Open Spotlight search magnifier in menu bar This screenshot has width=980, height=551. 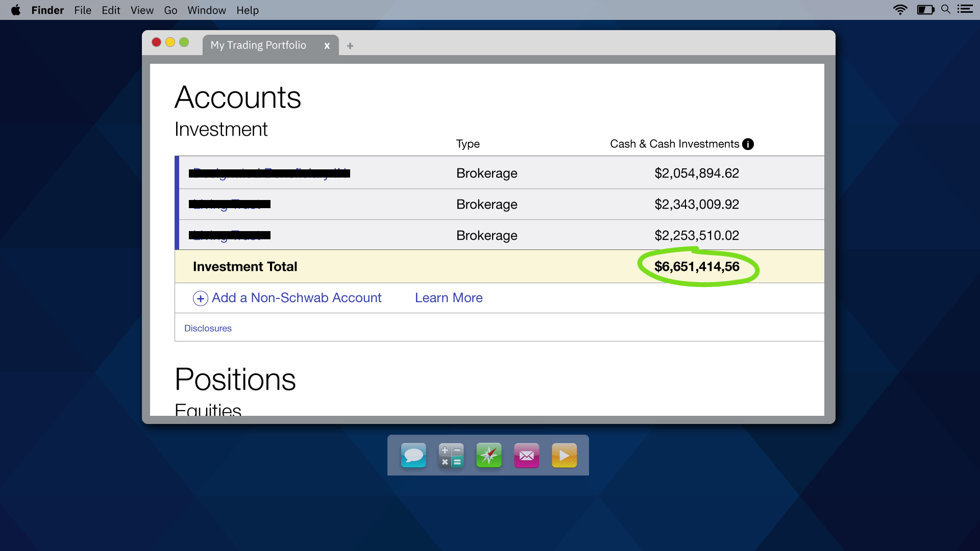pyautogui.click(x=946, y=10)
